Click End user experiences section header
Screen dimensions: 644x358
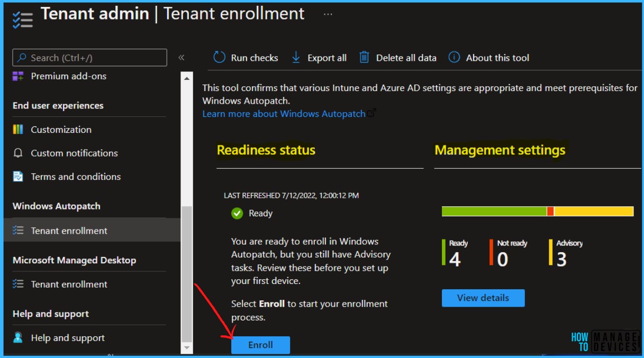click(x=58, y=106)
